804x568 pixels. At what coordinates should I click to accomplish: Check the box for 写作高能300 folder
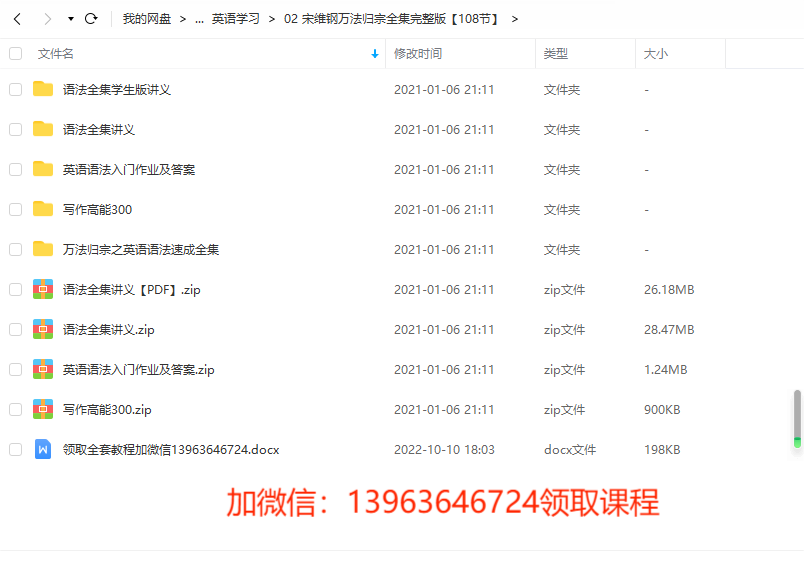click(15, 210)
